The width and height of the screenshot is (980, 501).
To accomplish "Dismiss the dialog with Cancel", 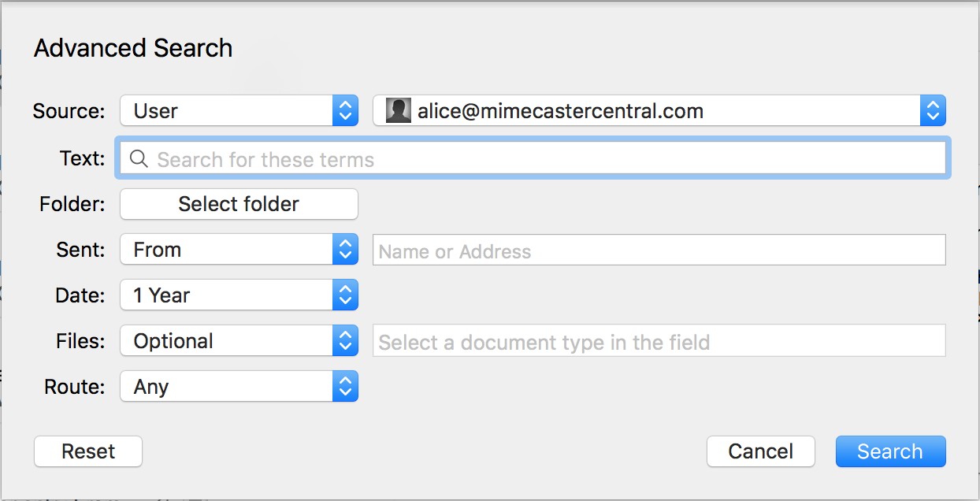I will tap(759, 451).
